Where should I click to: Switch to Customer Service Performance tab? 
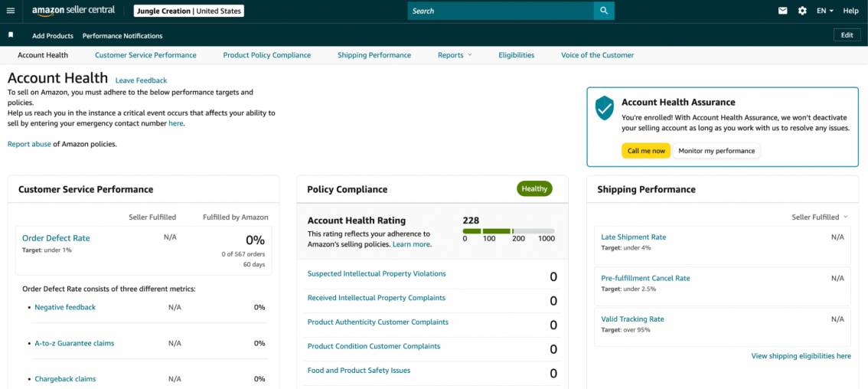(145, 55)
